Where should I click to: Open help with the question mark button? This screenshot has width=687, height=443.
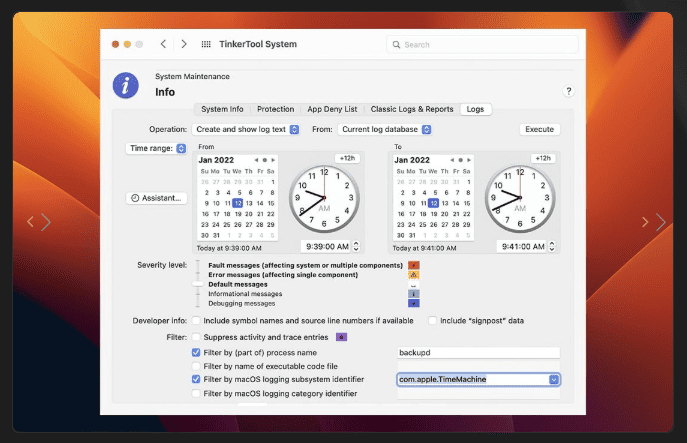[568, 91]
